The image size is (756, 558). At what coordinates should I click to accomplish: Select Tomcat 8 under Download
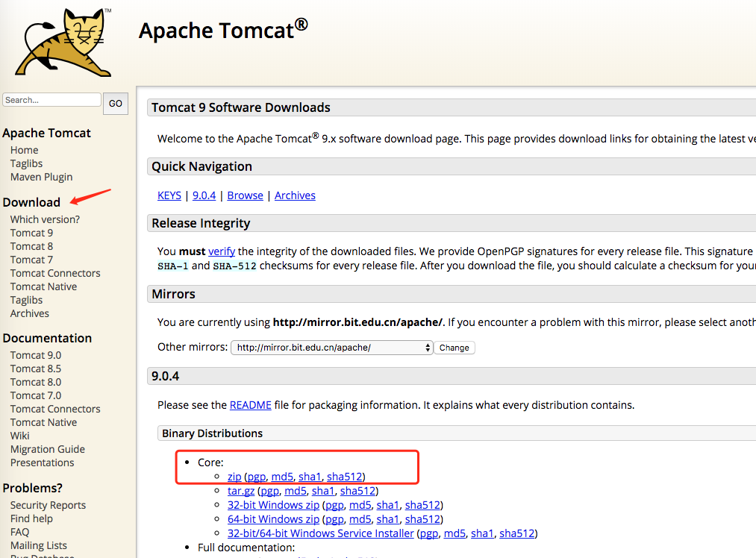31,246
